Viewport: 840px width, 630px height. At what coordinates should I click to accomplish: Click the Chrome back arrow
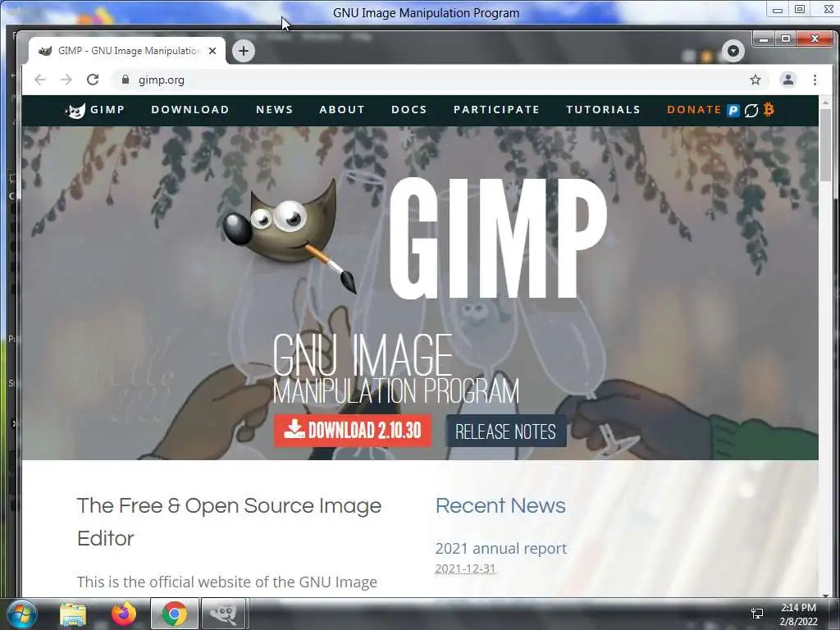pos(40,80)
